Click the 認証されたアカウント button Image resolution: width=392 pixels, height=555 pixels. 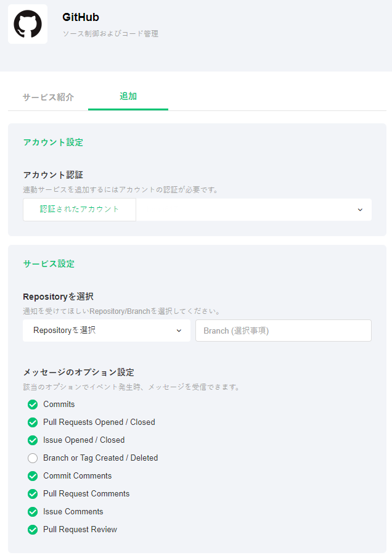tap(80, 210)
